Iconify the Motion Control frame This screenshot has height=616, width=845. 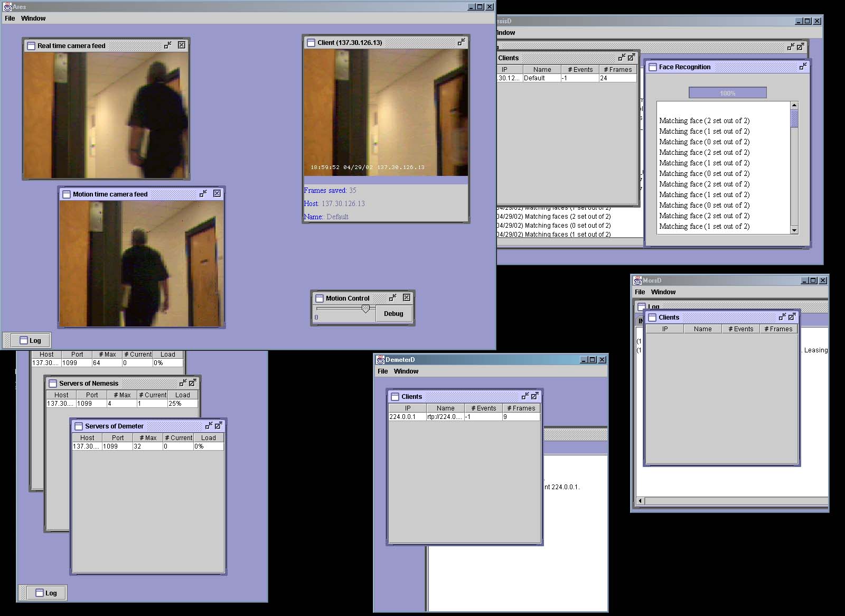pyautogui.click(x=393, y=298)
